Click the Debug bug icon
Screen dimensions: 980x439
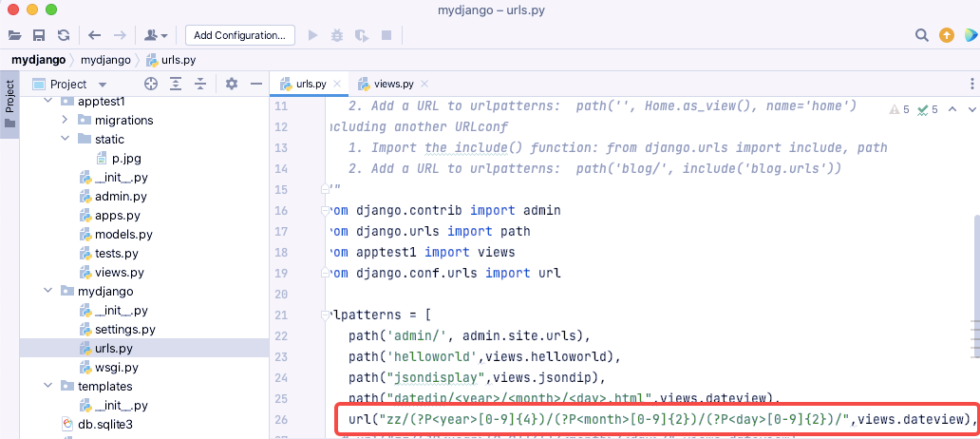[337, 36]
